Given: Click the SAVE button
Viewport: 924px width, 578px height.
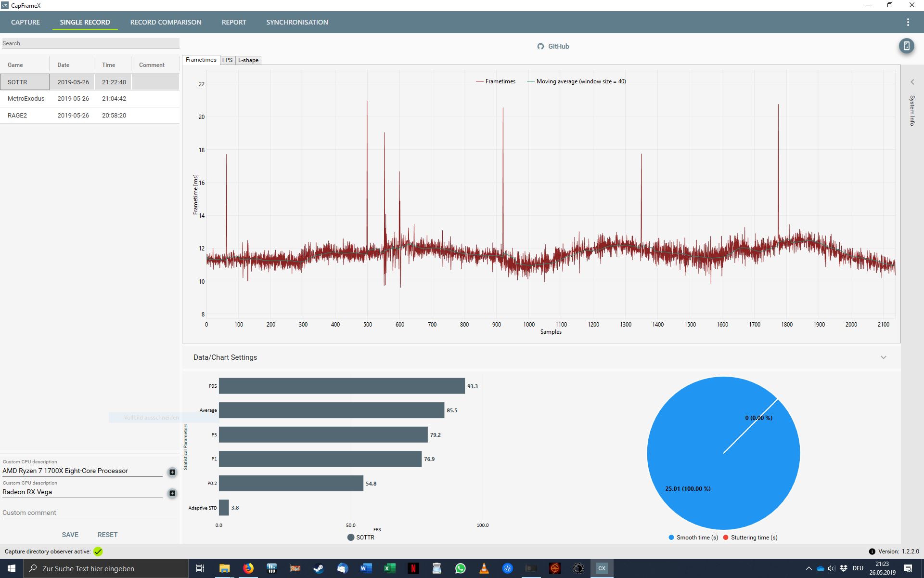Looking at the screenshot, I should pos(70,535).
